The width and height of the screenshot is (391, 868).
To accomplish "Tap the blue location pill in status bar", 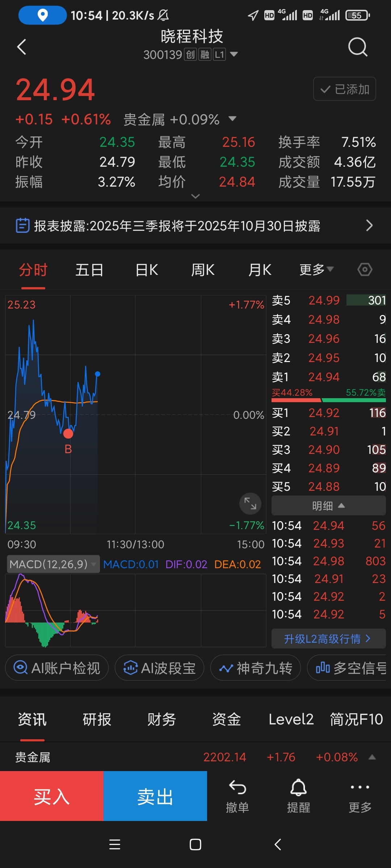I will coord(42,15).
